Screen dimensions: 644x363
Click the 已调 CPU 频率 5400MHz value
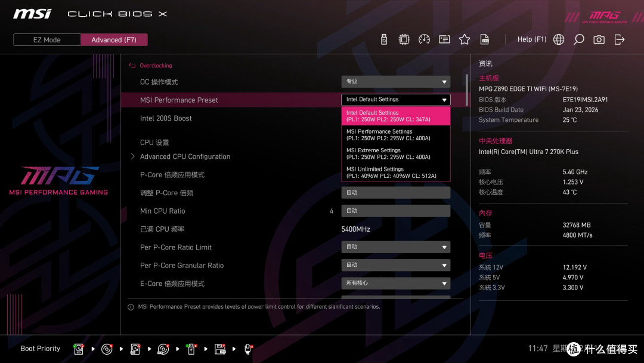click(x=355, y=229)
